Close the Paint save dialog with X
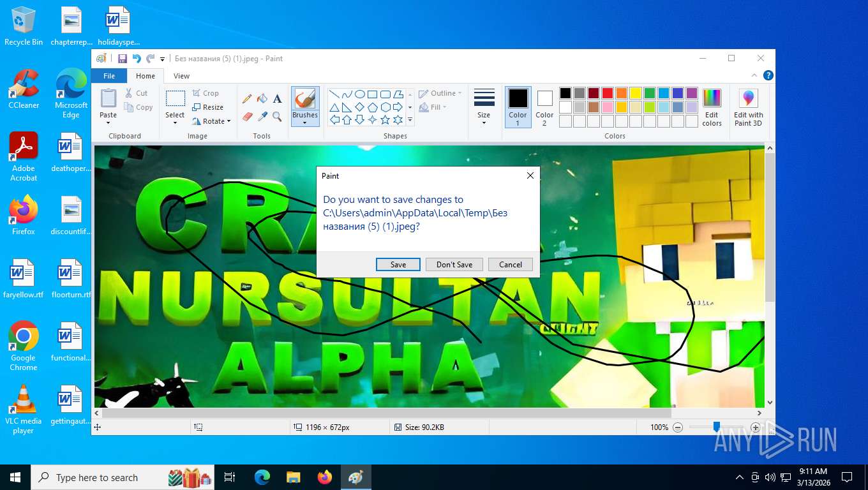 530,175
